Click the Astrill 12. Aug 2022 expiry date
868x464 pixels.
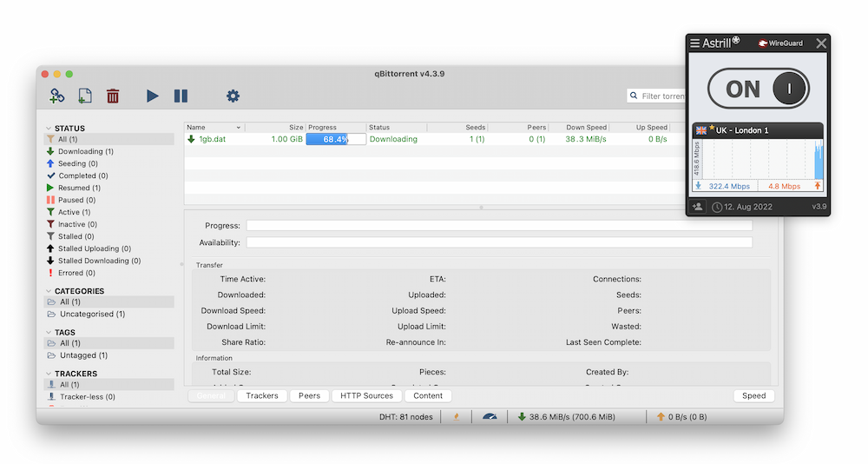742,207
